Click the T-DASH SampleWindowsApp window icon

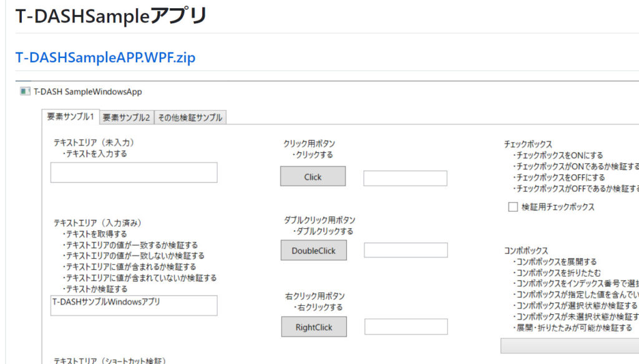[25, 92]
